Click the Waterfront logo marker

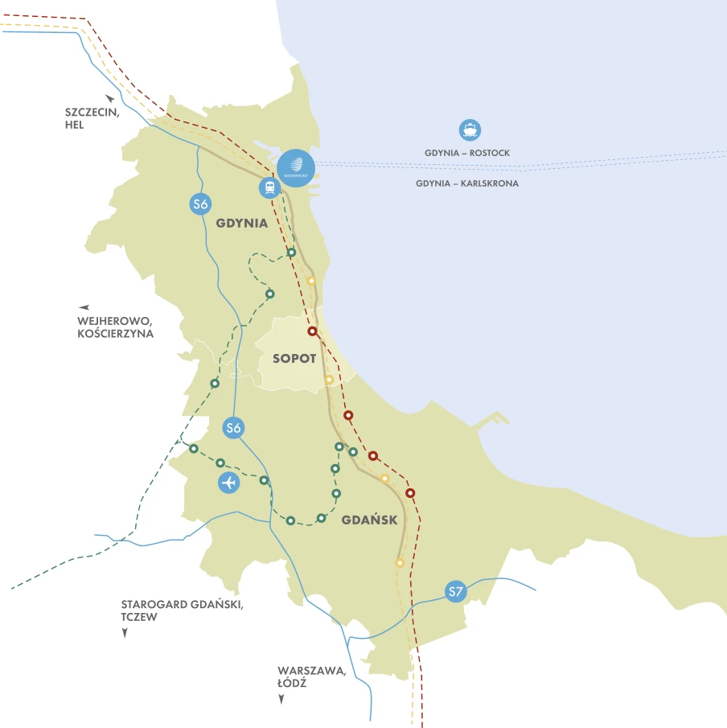pyautogui.click(x=295, y=168)
